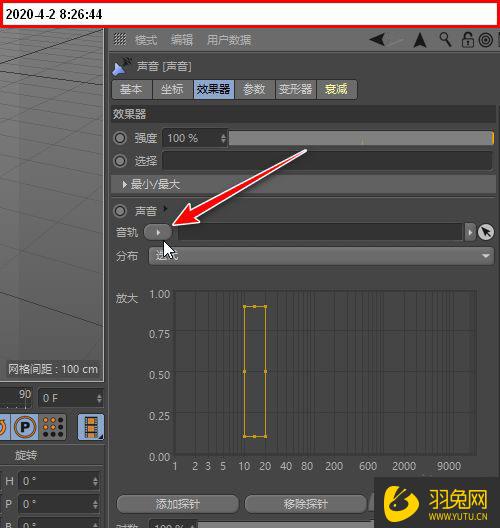Click the 网格间距 : 100 cm label
This screenshot has width=500, height=528.
click(x=53, y=369)
